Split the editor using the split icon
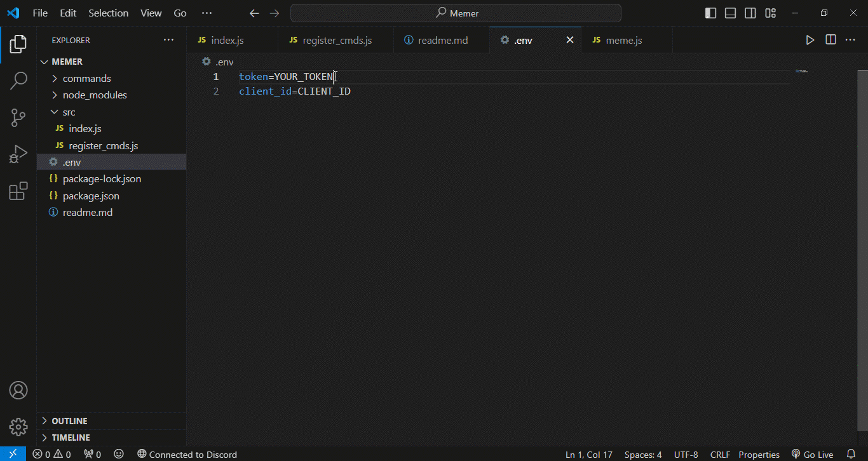868x461 pixels. 831,39
